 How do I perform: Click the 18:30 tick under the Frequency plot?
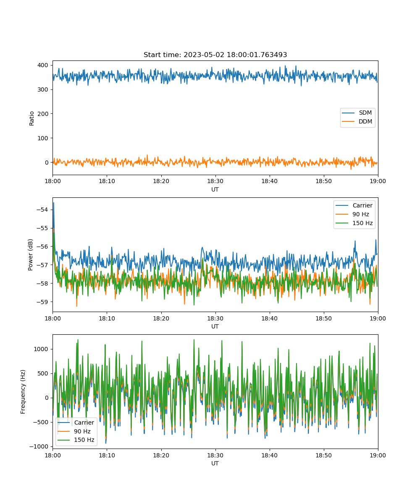215,455
